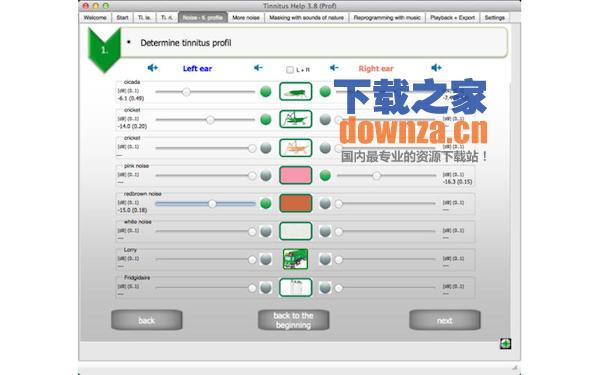Click back to the beginning button
Screen dimensions: 600x375
pyautogui.click(x=293, y=320)
